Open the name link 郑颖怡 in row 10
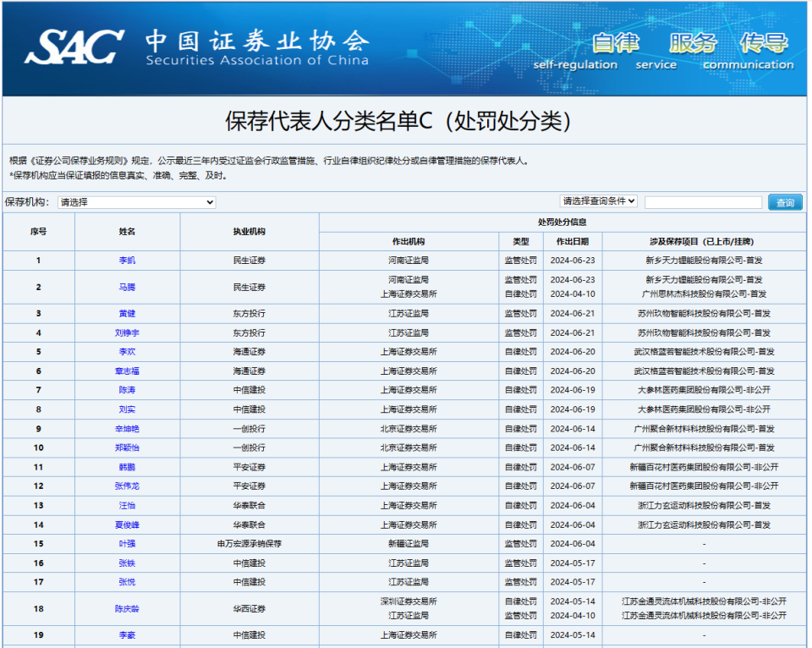The image size is (812, 648). click(x=127, y=448)
